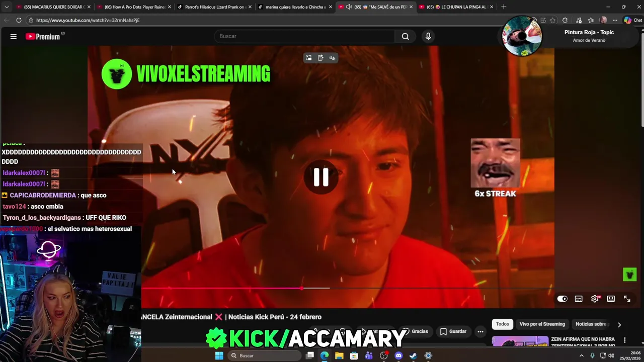Open Copilot Chat button
644x362 pixels.
click(632, 20)
